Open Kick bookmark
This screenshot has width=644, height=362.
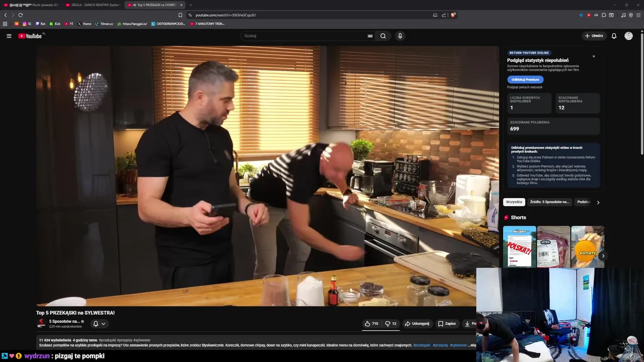point(55,24)
